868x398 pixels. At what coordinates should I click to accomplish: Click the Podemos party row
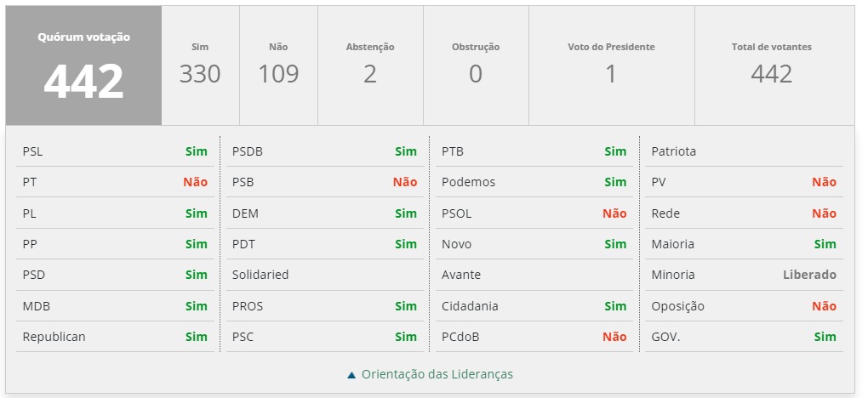click(534, 182)
